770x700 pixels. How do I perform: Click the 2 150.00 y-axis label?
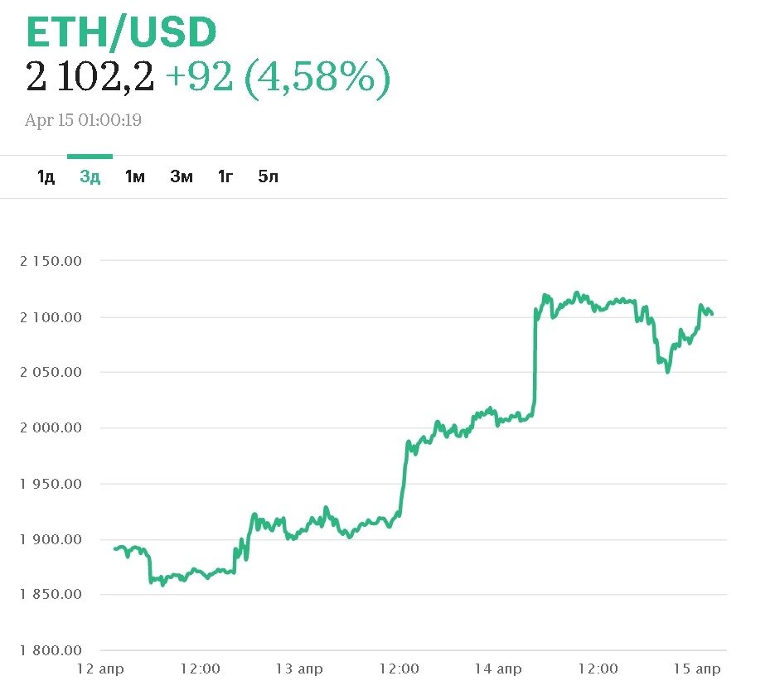point(51,261)
